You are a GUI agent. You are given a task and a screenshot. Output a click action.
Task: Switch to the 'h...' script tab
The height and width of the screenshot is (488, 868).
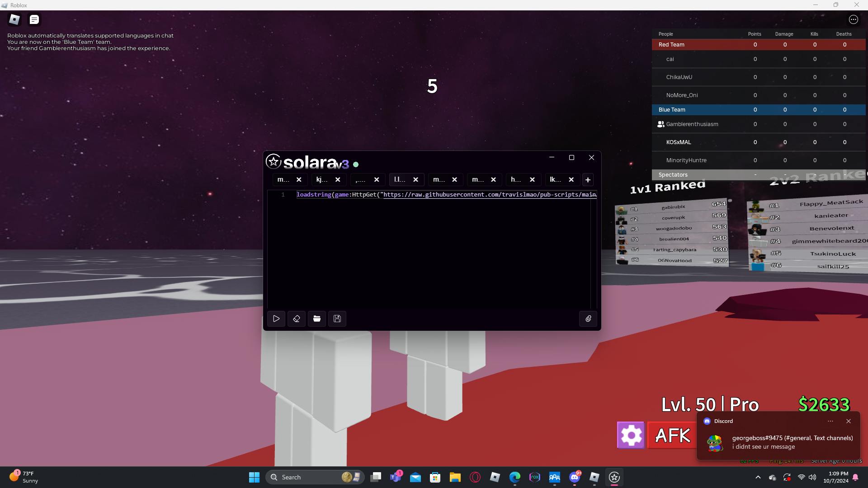(517, 180)
